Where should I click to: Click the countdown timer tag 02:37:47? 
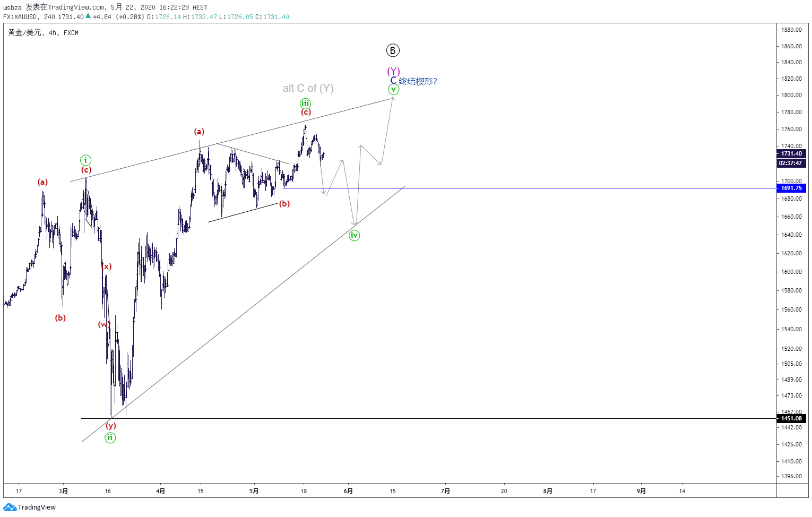[791, 163]
